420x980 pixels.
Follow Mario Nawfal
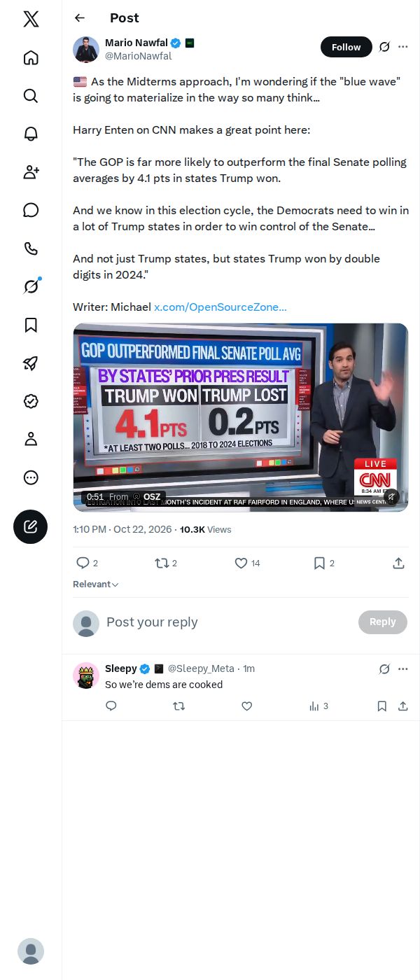tap(346, 47)
